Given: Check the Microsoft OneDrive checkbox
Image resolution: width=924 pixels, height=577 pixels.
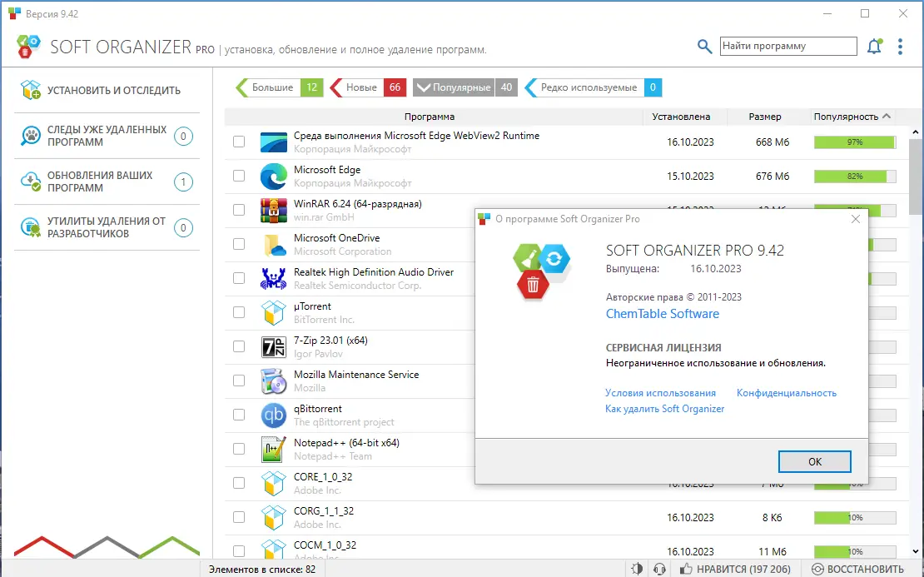Looking at the screenshot, I should pyautogui.click(x=239, y=244).
